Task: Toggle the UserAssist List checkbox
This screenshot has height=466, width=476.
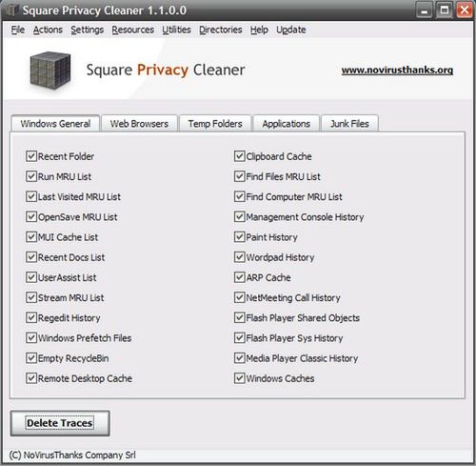Action: (31, 277)
